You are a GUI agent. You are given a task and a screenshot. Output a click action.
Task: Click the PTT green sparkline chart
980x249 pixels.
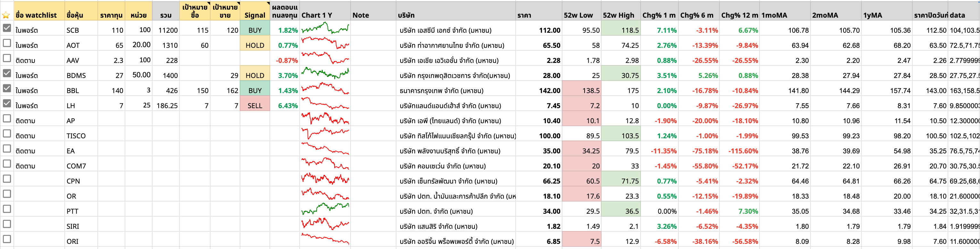pyautogui.click(x=325, y=209)
